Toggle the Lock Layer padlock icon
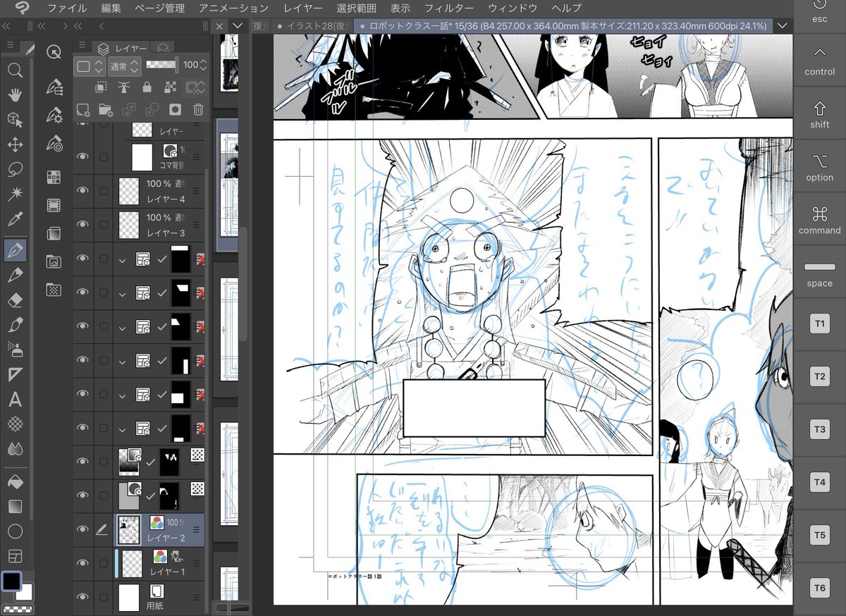 point(147,87)
